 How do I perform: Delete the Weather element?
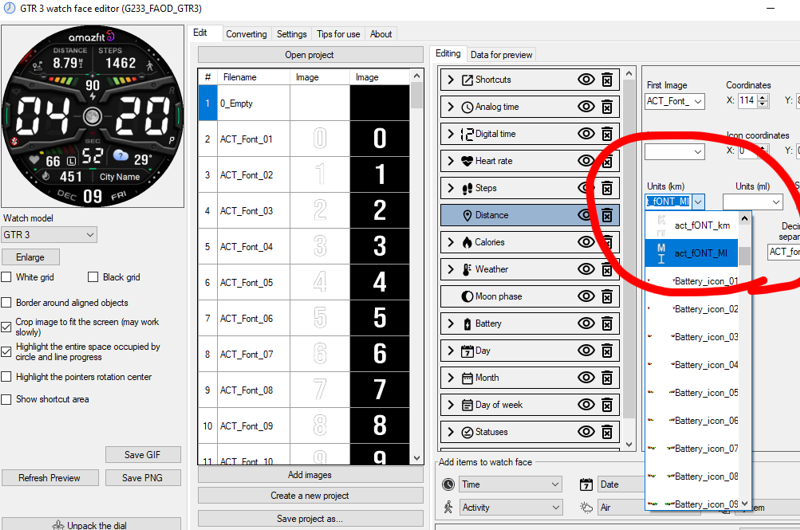tap(607, 269)
